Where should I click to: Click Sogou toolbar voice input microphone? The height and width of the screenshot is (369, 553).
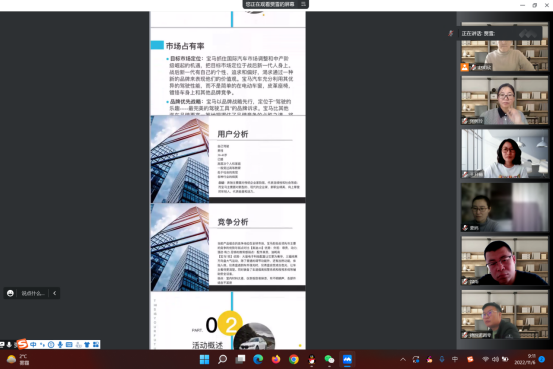pos(60,344)
